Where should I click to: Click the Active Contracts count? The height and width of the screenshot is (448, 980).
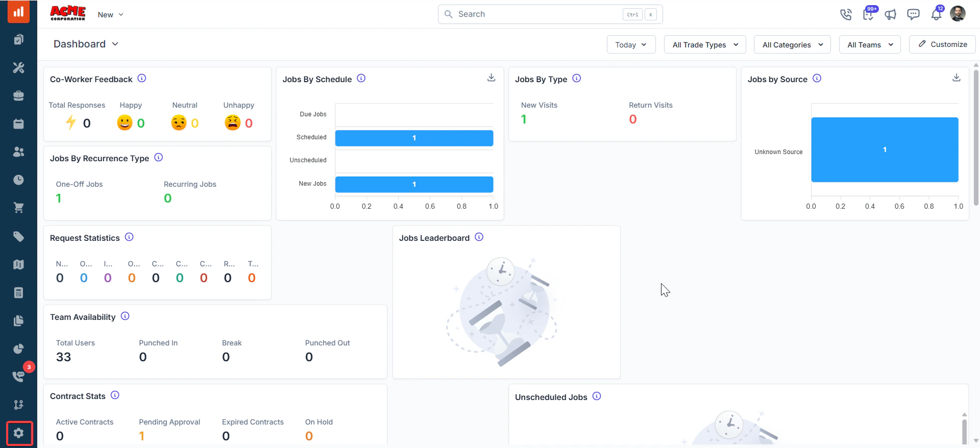pyautogui.click(x=60, y=436)
